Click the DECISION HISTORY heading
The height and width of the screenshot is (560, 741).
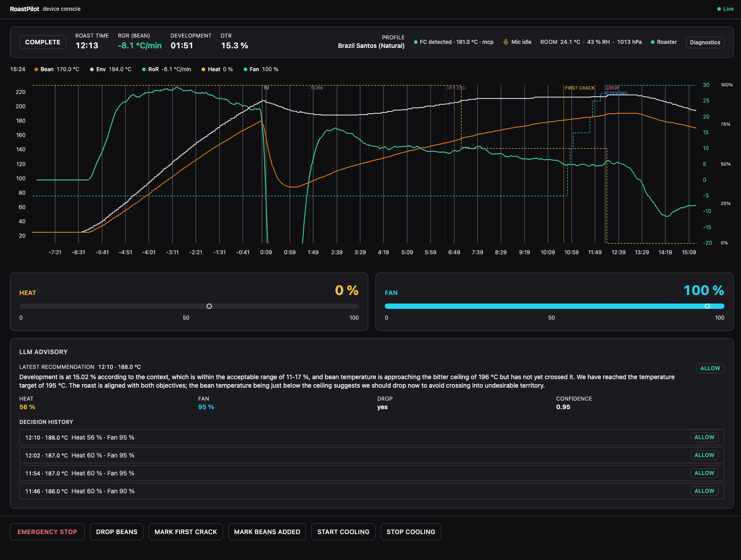46,422
